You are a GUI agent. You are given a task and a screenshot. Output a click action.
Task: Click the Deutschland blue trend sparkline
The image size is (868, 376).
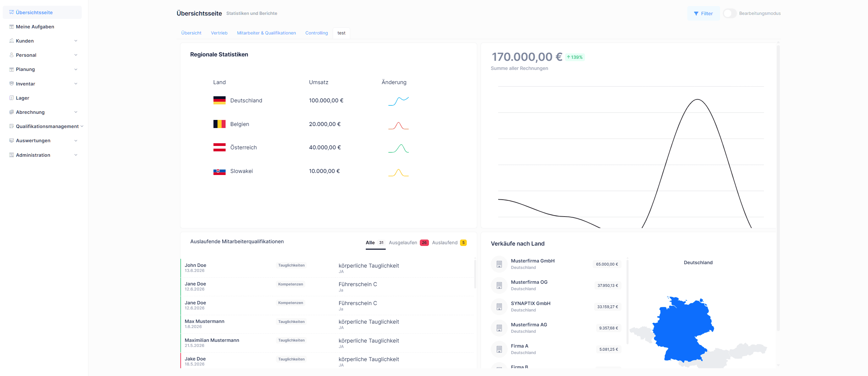point(399,101)
